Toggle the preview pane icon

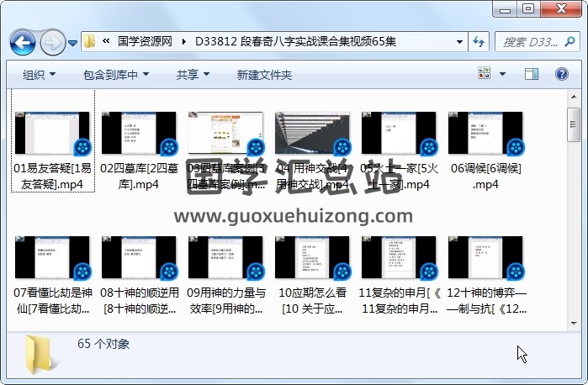[532, 73]
